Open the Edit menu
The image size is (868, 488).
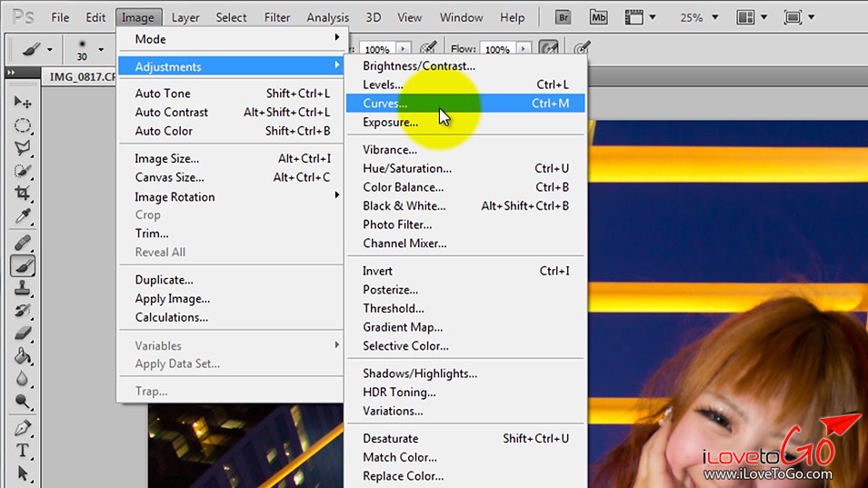(95, 17)
